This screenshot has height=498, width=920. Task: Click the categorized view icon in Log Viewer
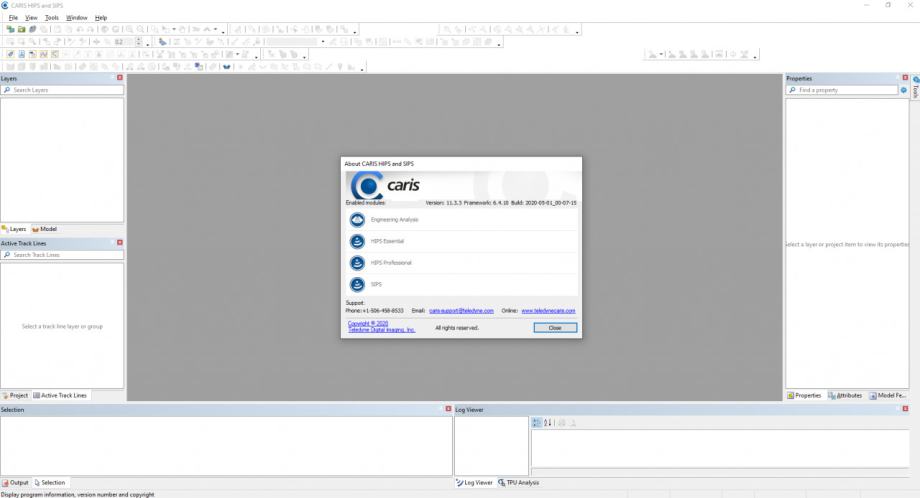[536, 422]
